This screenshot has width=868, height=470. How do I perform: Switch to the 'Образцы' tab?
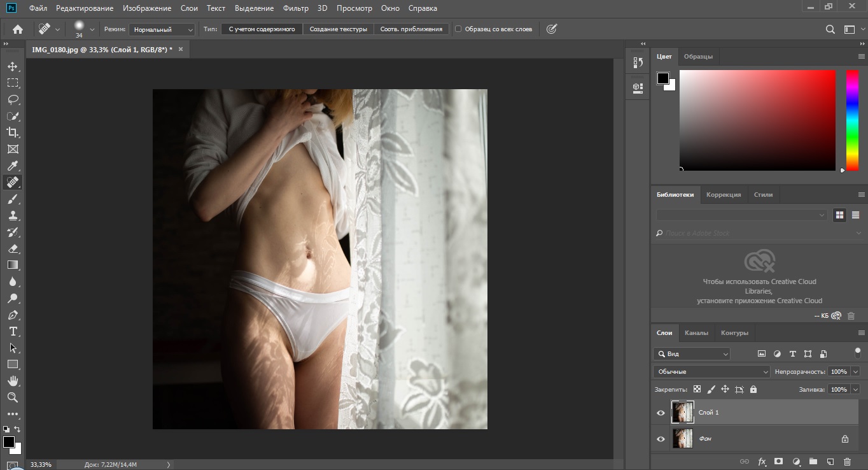pos(698,57)
